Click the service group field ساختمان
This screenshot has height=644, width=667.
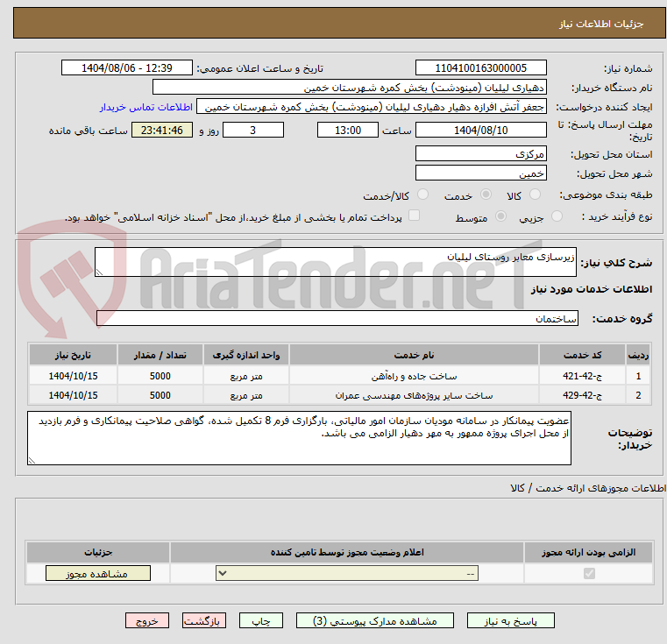point(337,319)
